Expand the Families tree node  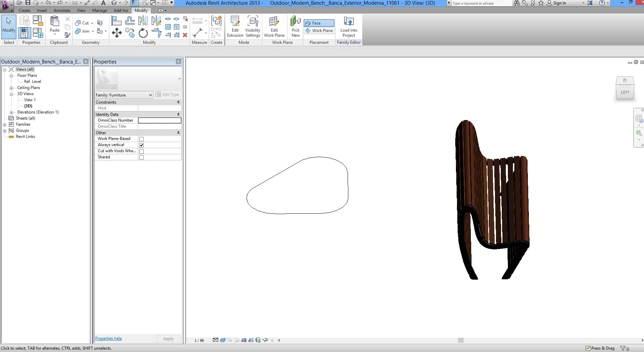pos(5,125)
